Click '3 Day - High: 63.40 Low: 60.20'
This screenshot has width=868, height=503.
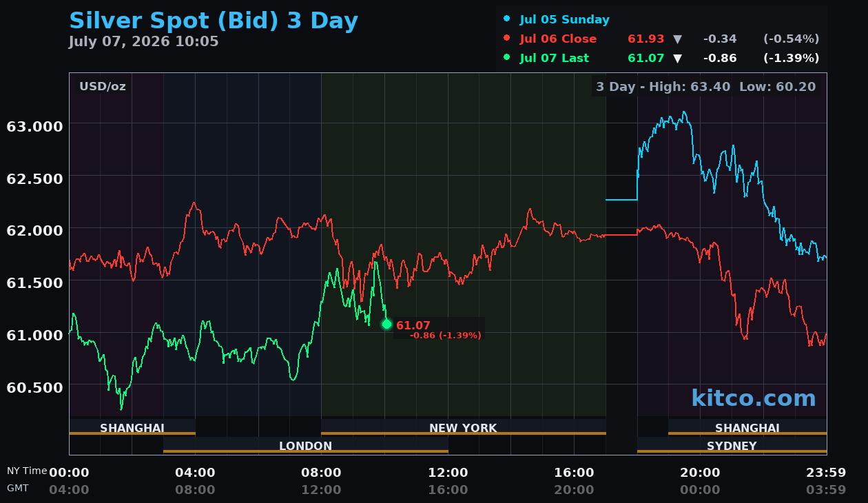(705, 86)
